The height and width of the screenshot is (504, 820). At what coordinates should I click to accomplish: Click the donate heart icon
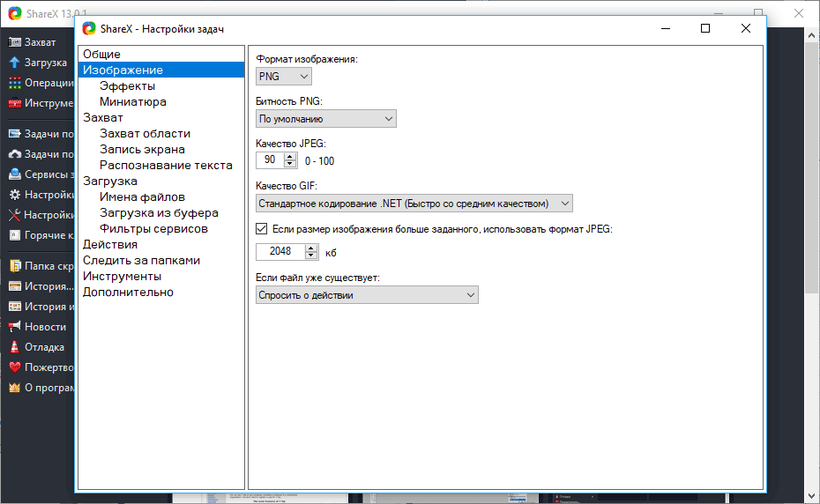click(15, 367)
